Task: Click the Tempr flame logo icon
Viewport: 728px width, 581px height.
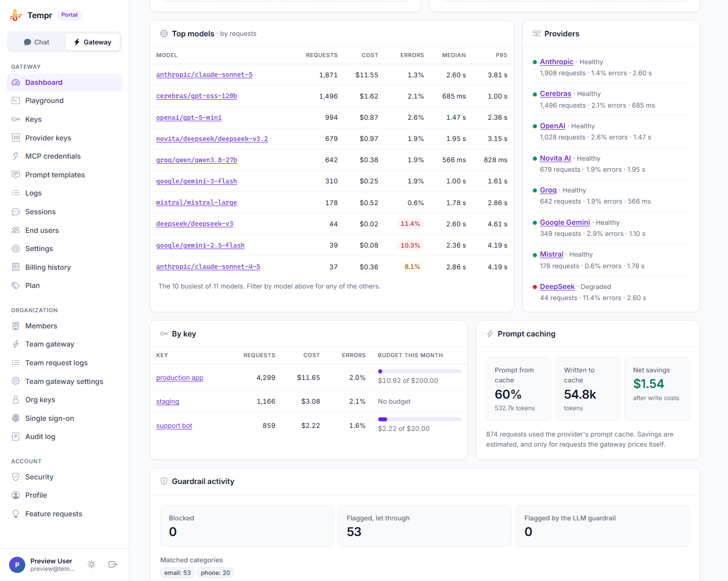Action: [16, 15]
